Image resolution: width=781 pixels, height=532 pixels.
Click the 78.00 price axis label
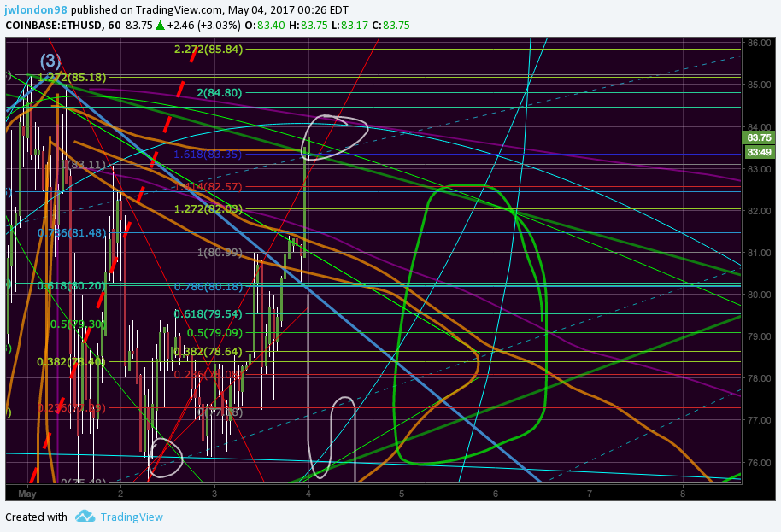point(759,378)
